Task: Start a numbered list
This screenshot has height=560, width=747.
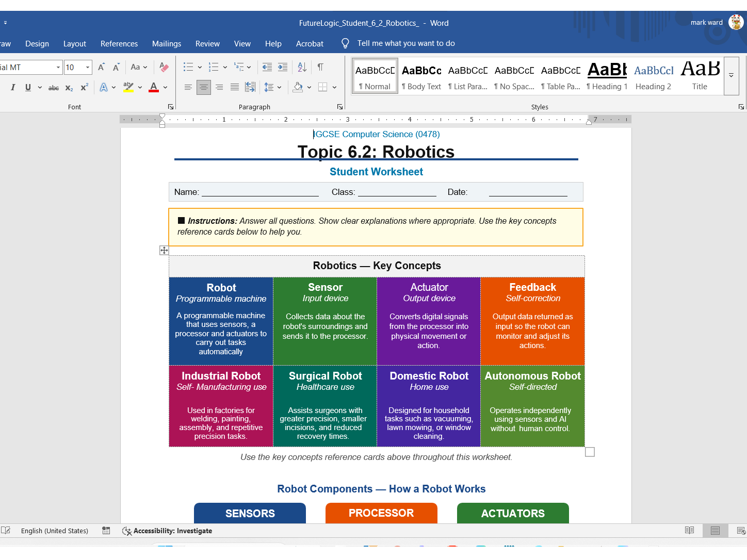Action: point(214,67)
